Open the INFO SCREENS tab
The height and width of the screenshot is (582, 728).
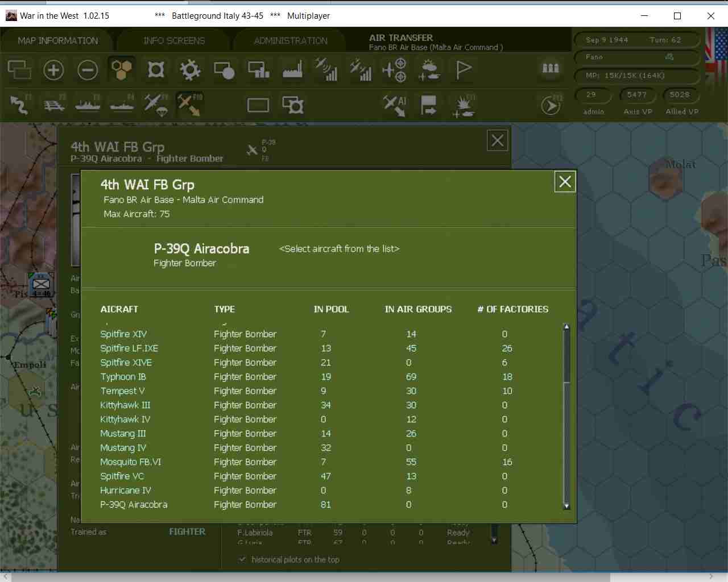click(x=174, y=41)
